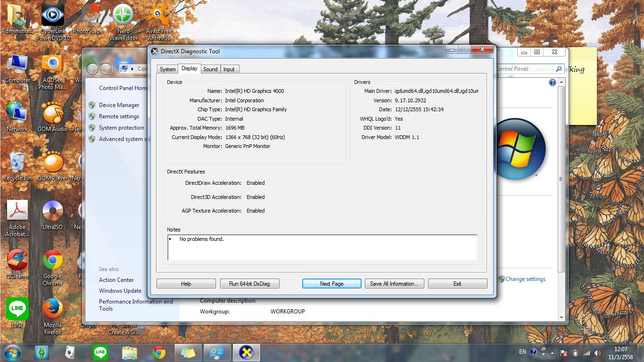
Task: Select Administrator folder desktop icon
Action: coord(17,19)
